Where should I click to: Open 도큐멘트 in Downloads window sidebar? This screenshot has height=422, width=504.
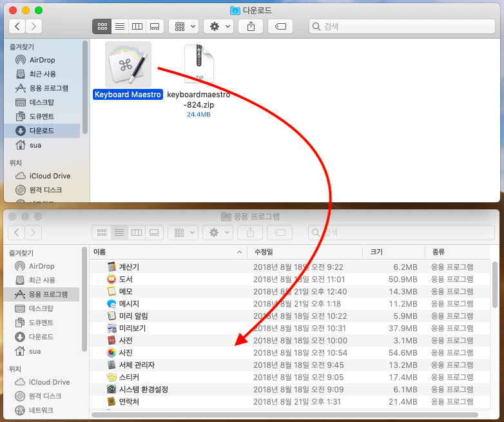tap(42, 117)
